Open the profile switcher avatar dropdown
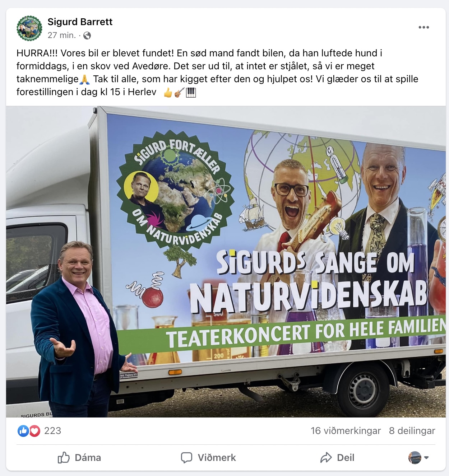The width and height of the screenshot is (449, 476). 415,458
